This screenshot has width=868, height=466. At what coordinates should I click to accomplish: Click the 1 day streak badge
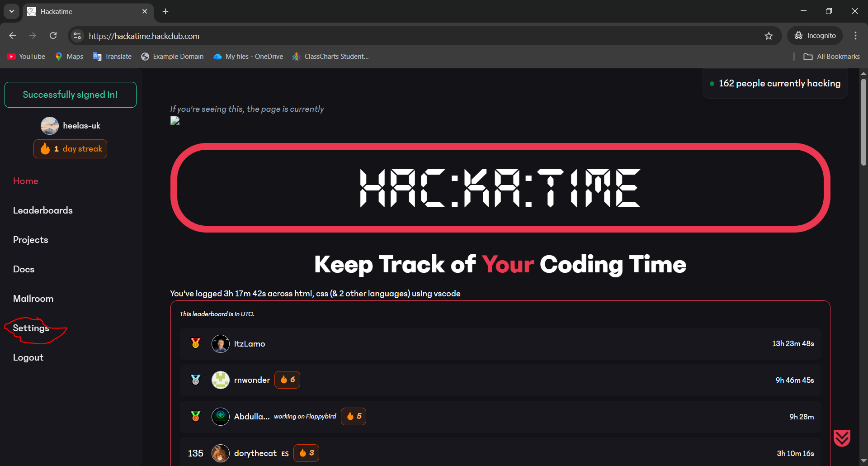coord(70,148)
